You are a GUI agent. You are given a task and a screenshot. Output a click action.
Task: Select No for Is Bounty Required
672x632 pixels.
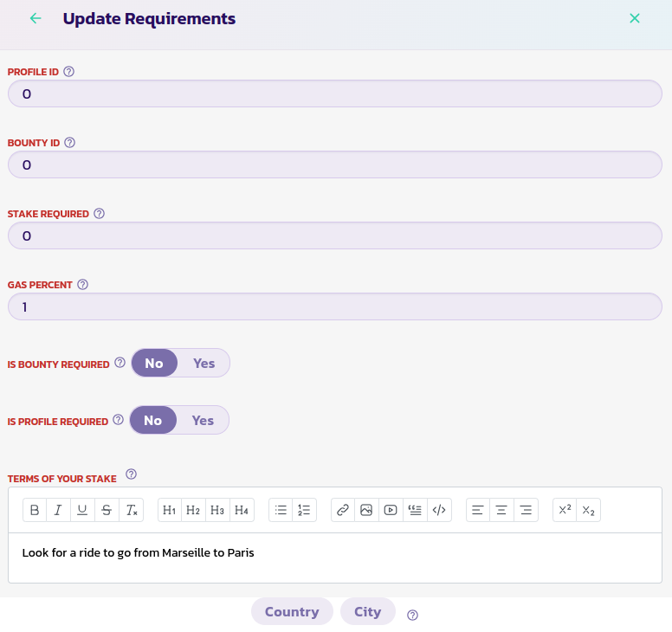(154, 364)
